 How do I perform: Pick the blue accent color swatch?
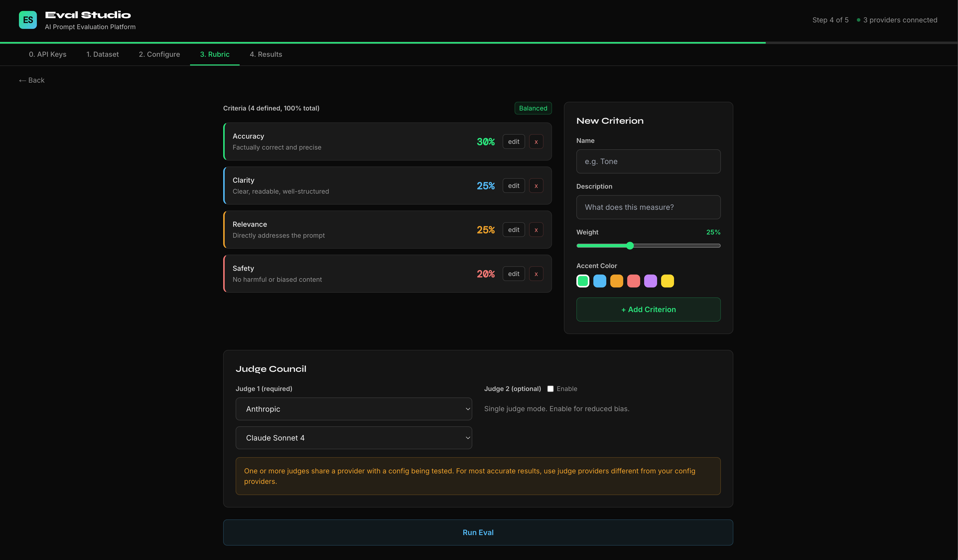600,281
